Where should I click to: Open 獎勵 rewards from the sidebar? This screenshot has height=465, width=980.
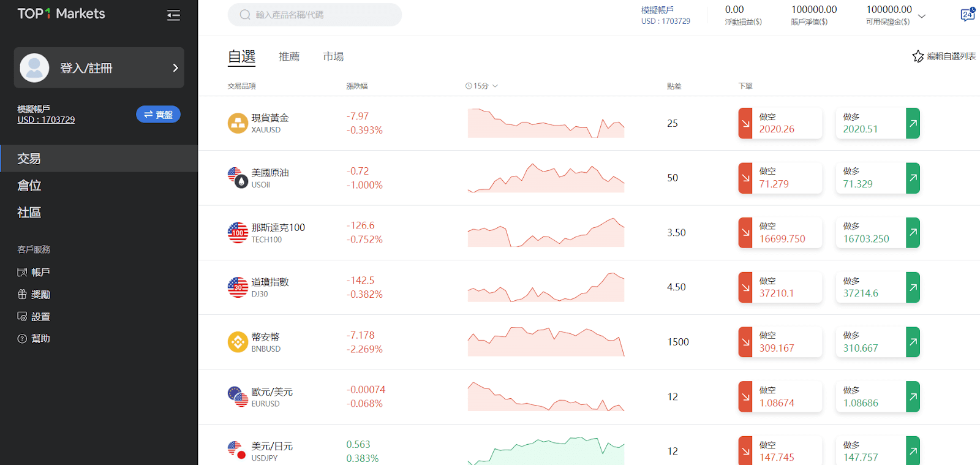[40, 295]
